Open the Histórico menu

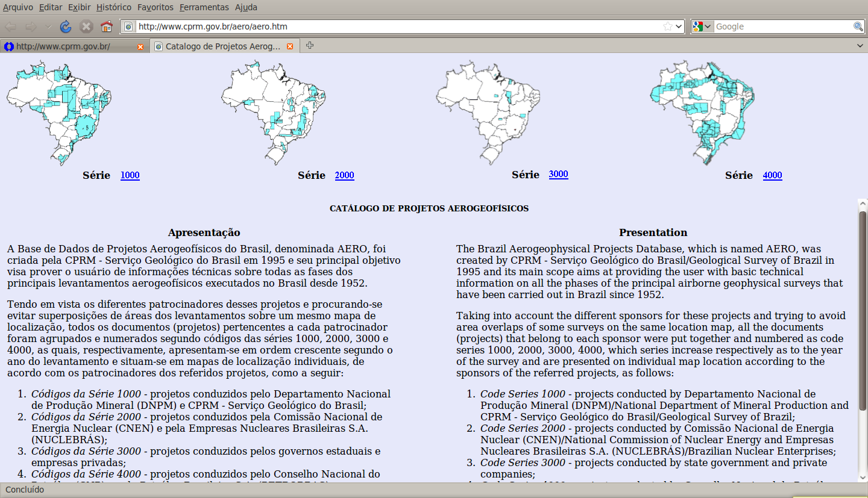click(x=114, y=7)
